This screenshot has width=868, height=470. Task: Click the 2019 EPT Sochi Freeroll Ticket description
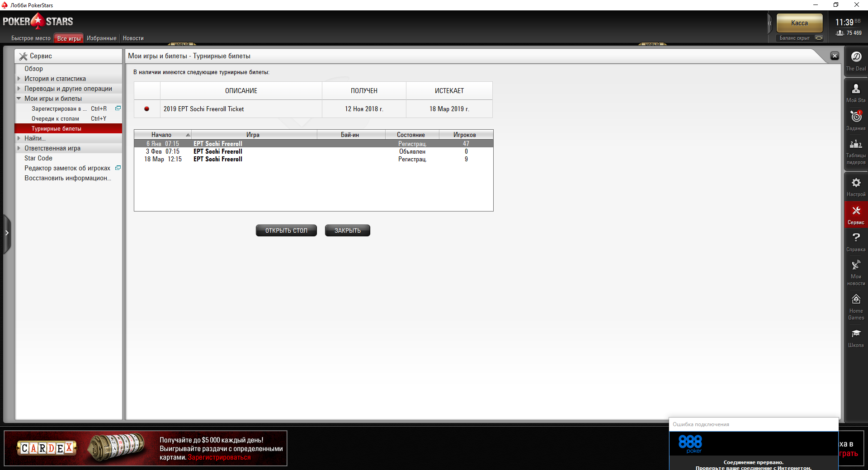tap(204, 109)
